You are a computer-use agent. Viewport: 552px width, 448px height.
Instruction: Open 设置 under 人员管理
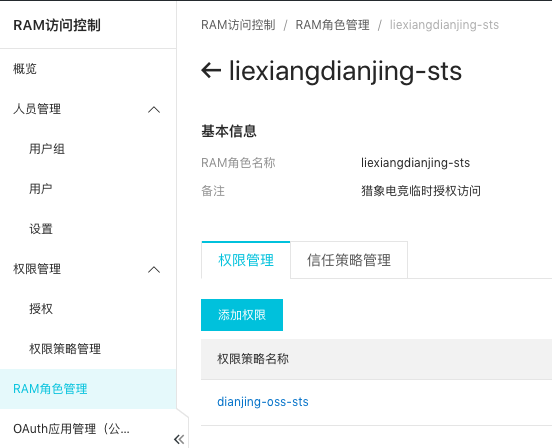pos(40,229)
